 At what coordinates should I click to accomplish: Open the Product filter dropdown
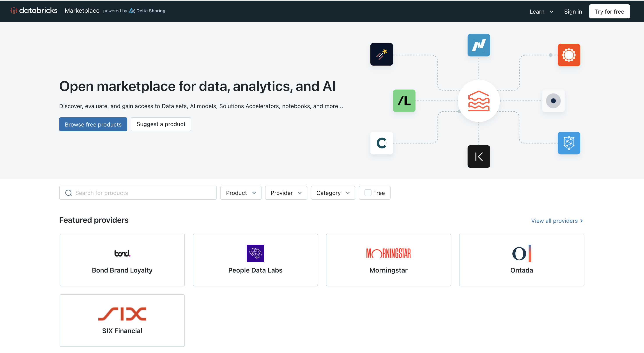[x=241, y=193]
